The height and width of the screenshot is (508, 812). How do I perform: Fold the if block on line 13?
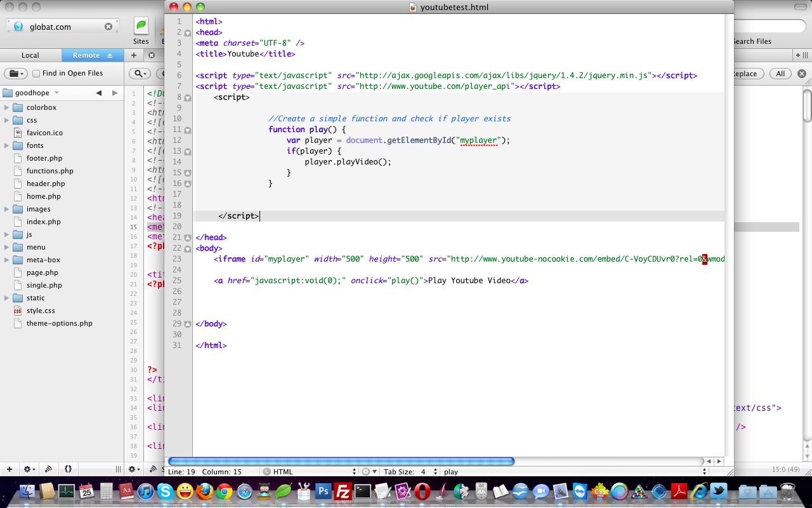click(x=188, y=151)
